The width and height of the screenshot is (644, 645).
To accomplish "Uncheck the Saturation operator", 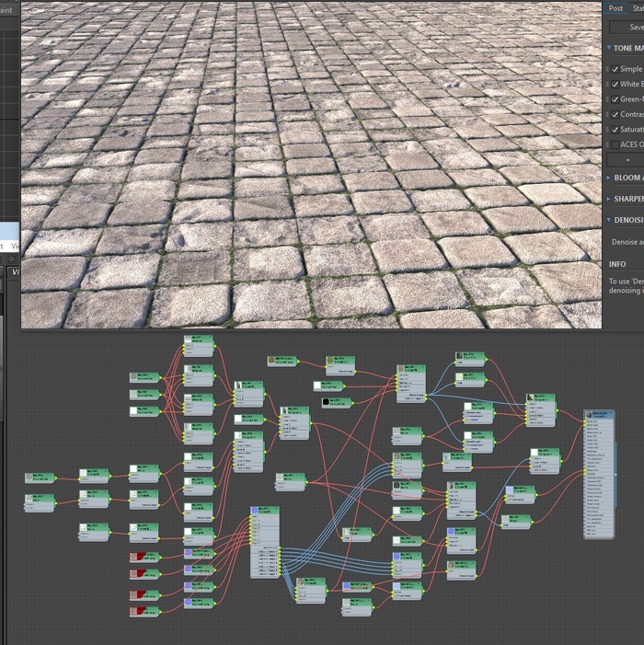I will click(615, 130).
